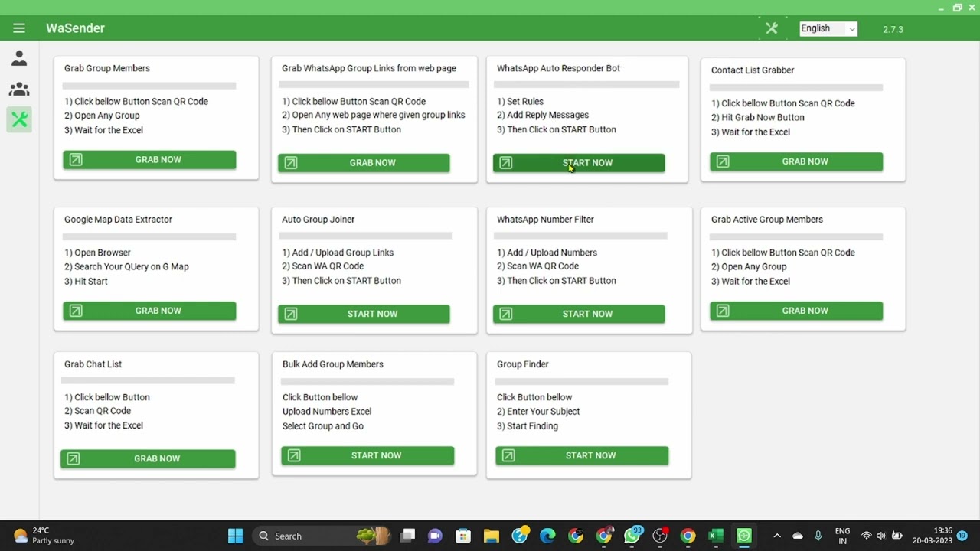Click '2) Enter Your Subject' step text
980x551 pixels.
[x=538, y=411]
